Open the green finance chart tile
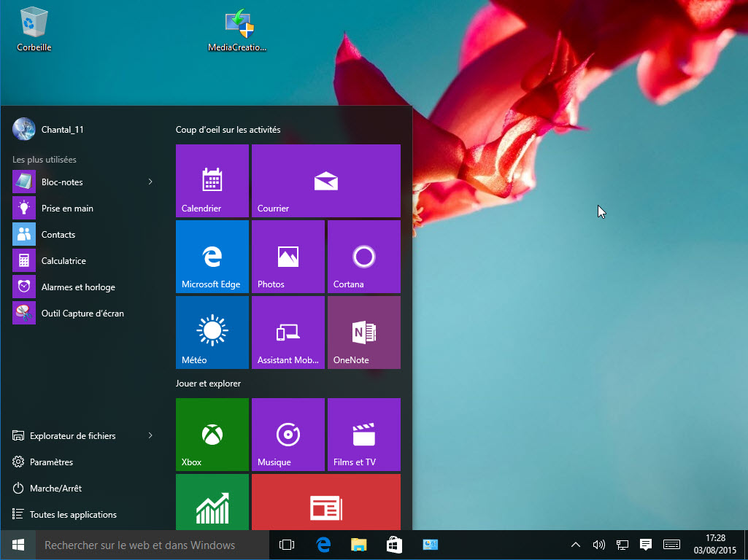Image resolution: width=748 pixels, height=560 pixels. (x=212, y=502)
